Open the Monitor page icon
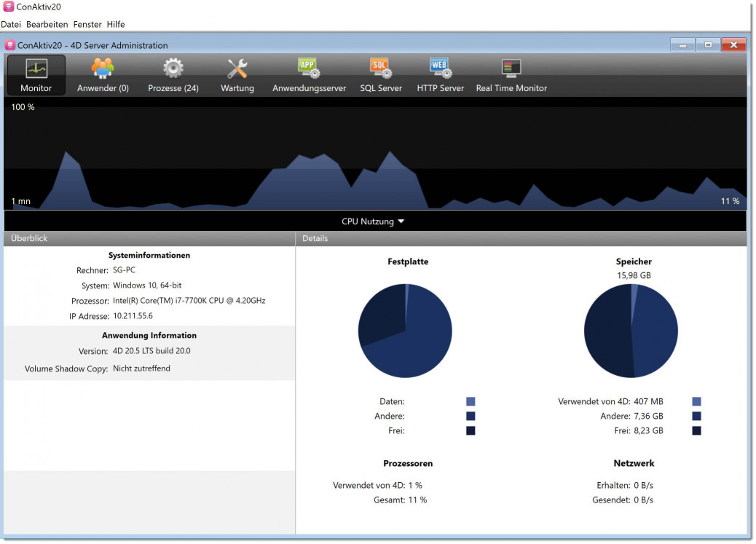This screenshot has width=756, height=544. click(36, 70)
